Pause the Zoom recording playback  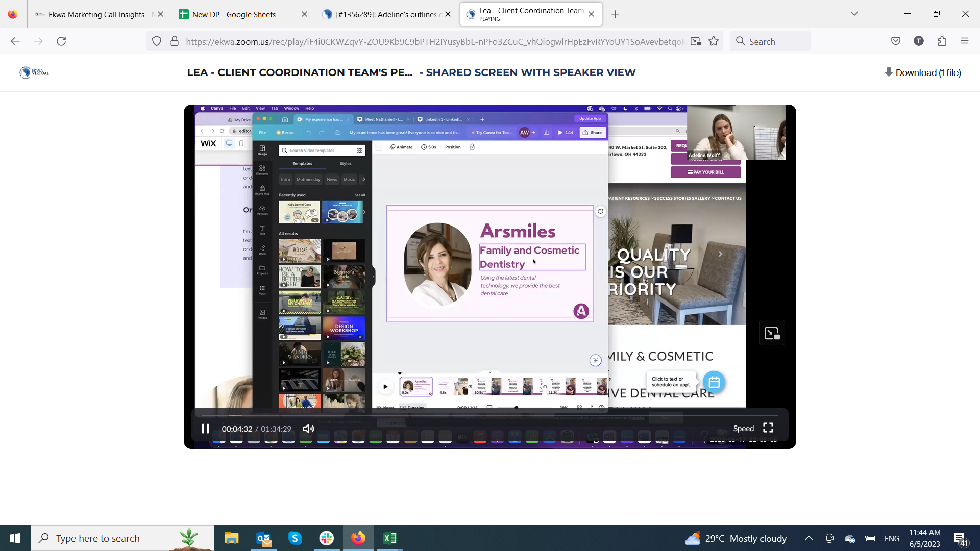pyautogui.click(x=205, y=429)
